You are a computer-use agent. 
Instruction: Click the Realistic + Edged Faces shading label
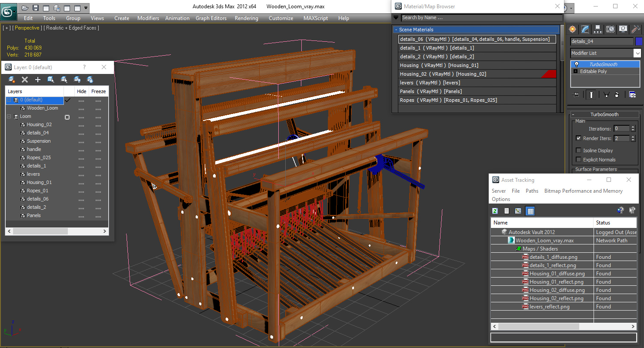(x=71, y=28)
